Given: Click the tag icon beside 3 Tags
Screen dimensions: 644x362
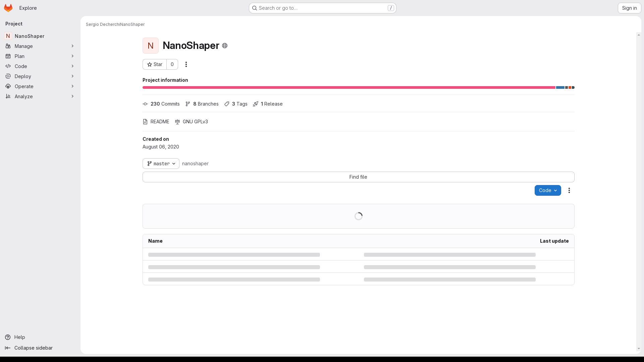Looking at the screenshot, I should pos(227,104).
